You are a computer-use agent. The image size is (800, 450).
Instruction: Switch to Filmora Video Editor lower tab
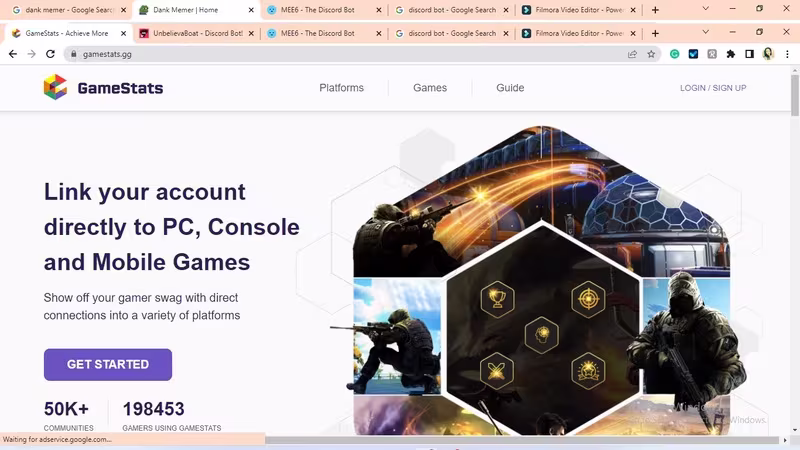click(579, 33)
